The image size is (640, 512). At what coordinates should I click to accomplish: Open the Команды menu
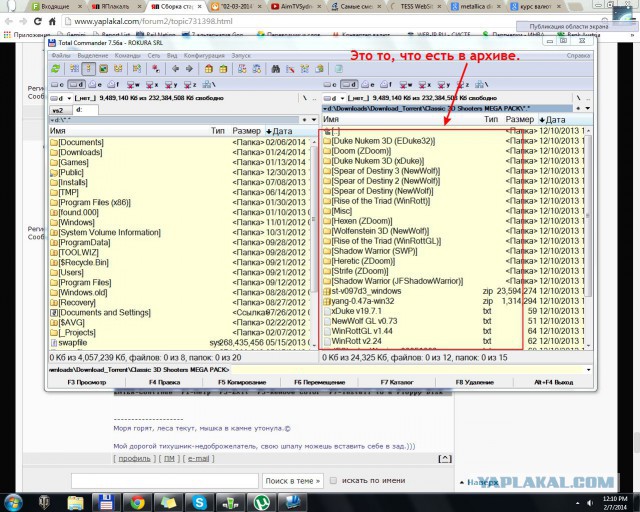point(128,56)
